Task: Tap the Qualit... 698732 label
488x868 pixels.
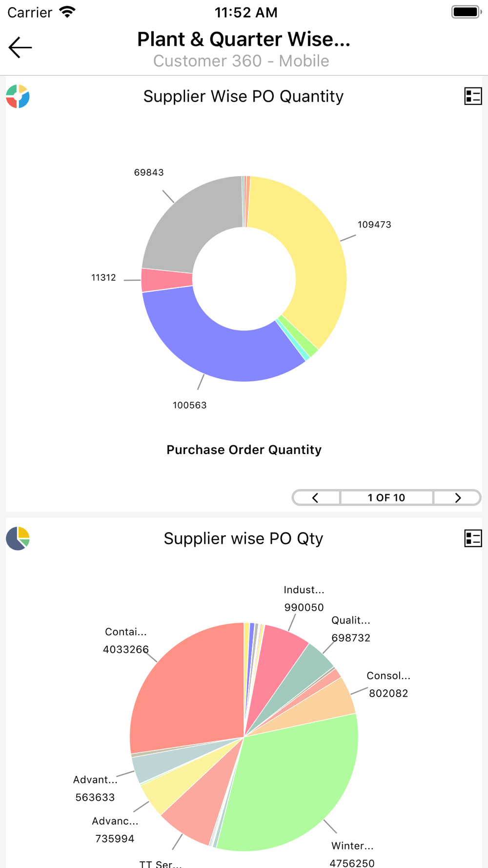Action: 351,629
